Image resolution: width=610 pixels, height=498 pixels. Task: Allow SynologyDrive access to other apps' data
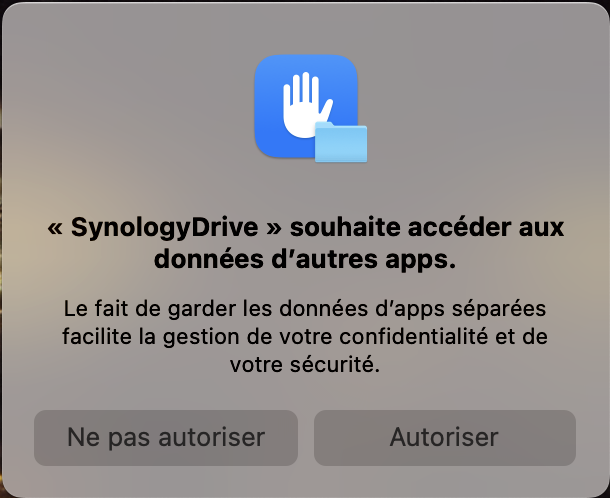[x=445, y=438]
